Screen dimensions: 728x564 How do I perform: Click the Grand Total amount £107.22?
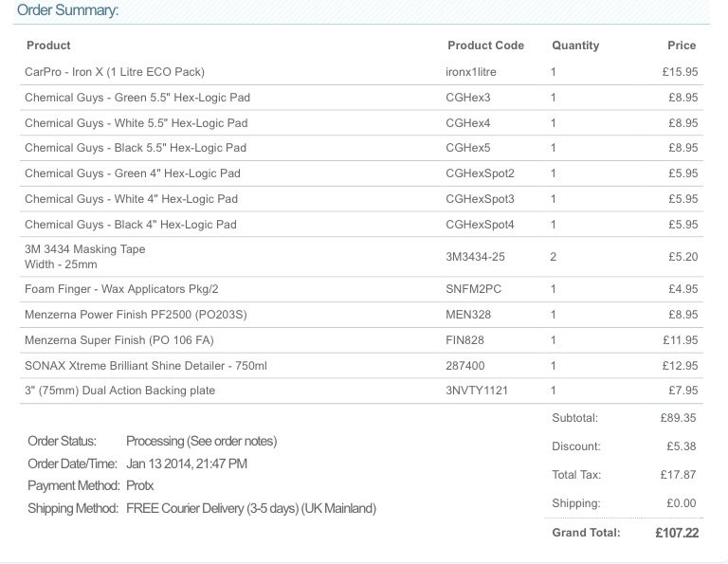point(677,533)
